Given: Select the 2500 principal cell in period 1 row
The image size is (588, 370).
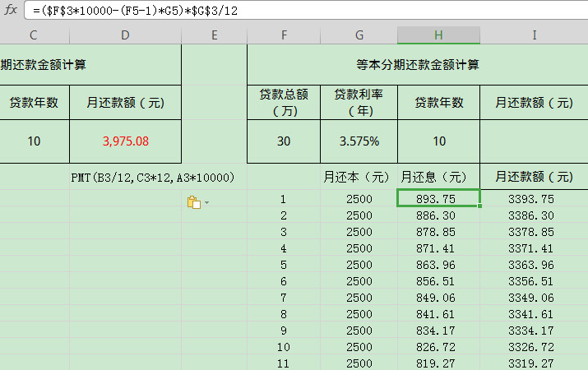Looking at the screenshot, I should coord(359,199).
